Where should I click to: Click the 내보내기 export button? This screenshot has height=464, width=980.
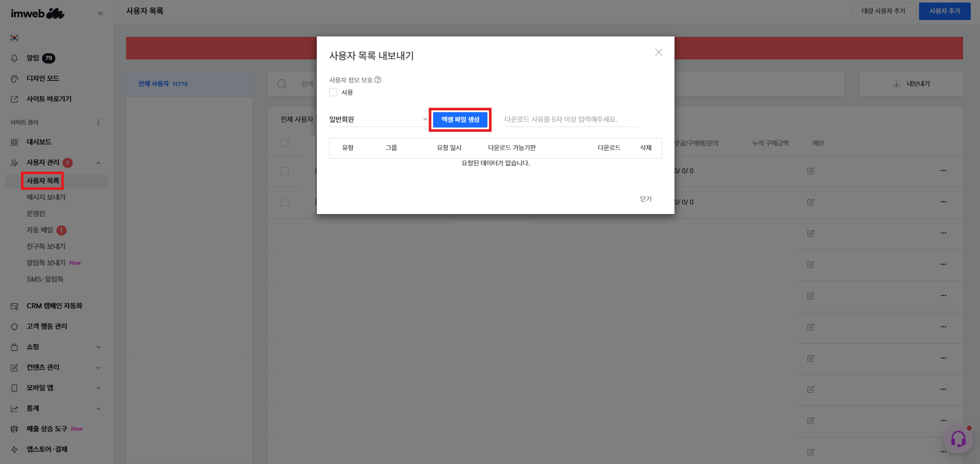(x=911, y=84)
